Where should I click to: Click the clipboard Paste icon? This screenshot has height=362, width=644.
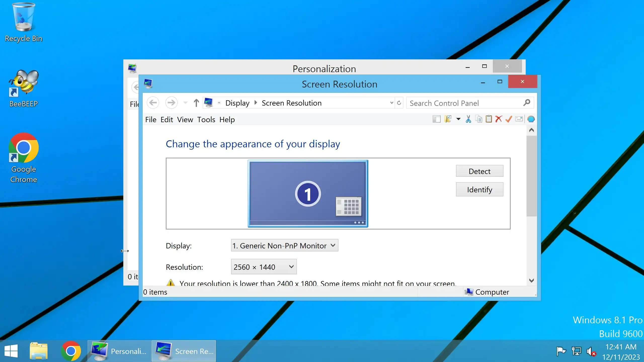[x=489, y=119]
